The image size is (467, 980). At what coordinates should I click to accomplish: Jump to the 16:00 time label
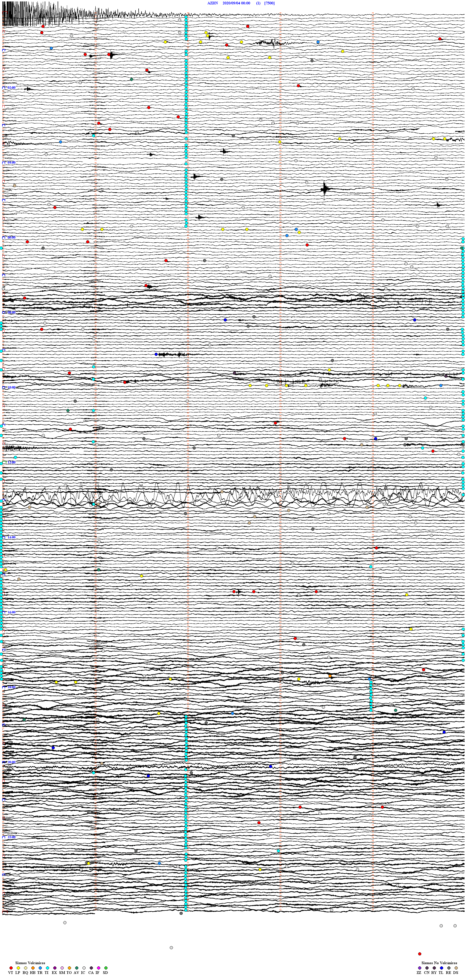(11, 612)
